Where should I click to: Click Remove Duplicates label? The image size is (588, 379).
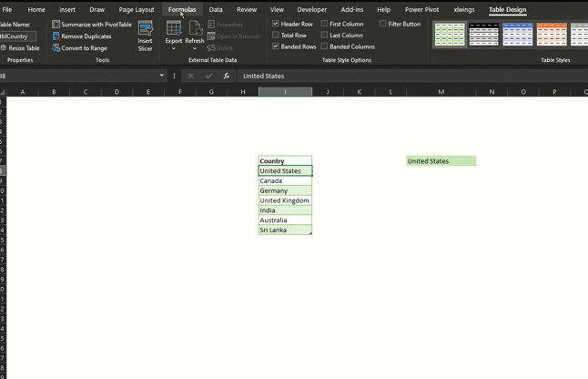(x=86, y=36)
